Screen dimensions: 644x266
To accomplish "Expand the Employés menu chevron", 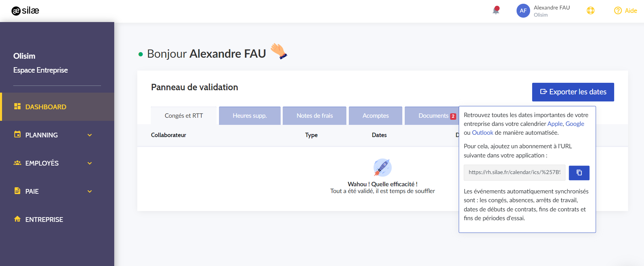I will (90, 163).
